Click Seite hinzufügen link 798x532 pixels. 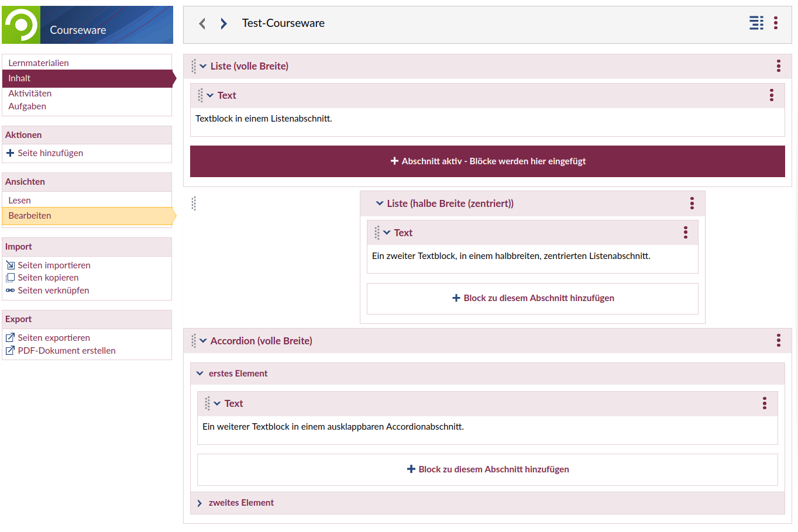tap(50, 153)
